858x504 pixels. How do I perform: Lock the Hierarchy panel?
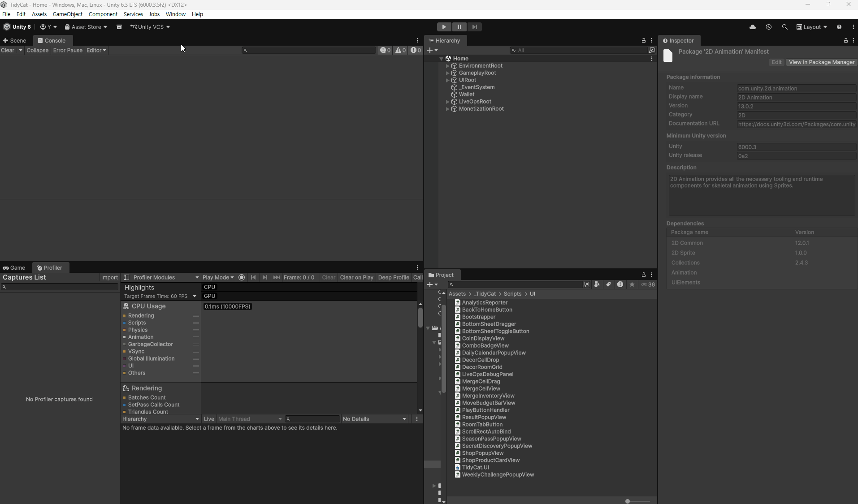(x=644, y=40)
